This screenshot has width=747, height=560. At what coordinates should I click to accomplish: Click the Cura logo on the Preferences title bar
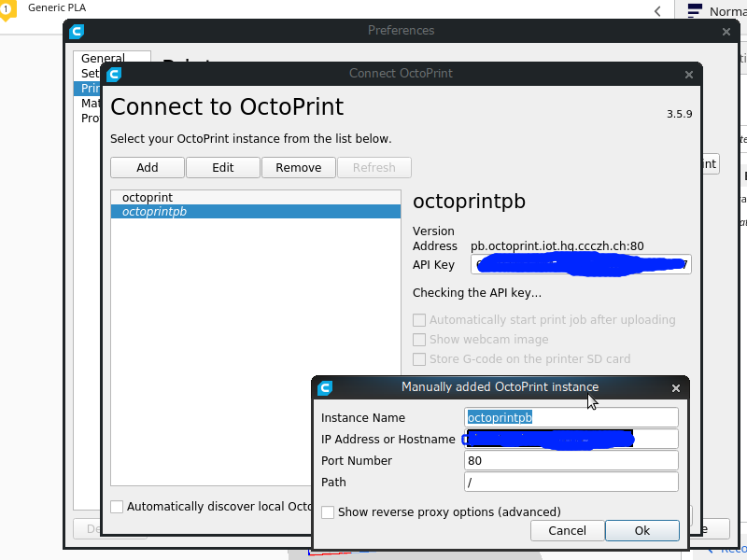[76, 31]
